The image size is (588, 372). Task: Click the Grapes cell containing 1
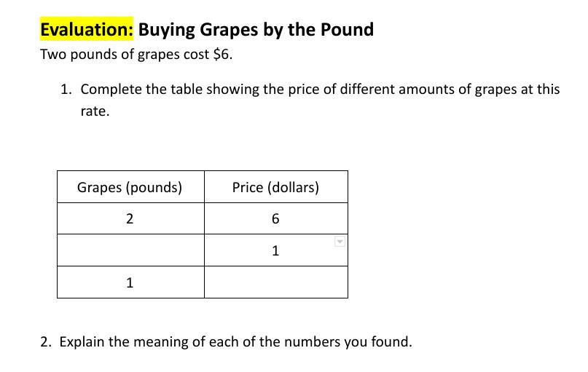coord(130,282)
